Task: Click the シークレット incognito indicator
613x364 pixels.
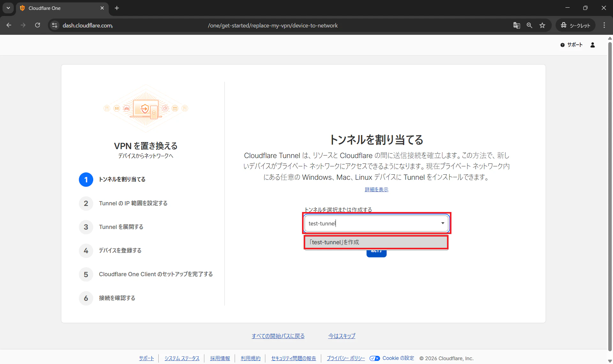Action: 575,25
